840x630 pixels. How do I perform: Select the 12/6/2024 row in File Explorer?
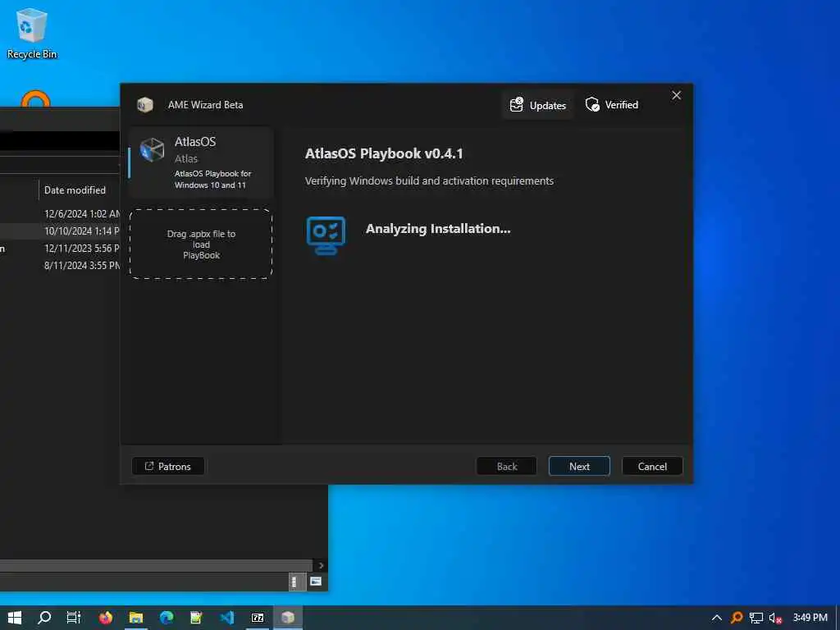[60, 214]
